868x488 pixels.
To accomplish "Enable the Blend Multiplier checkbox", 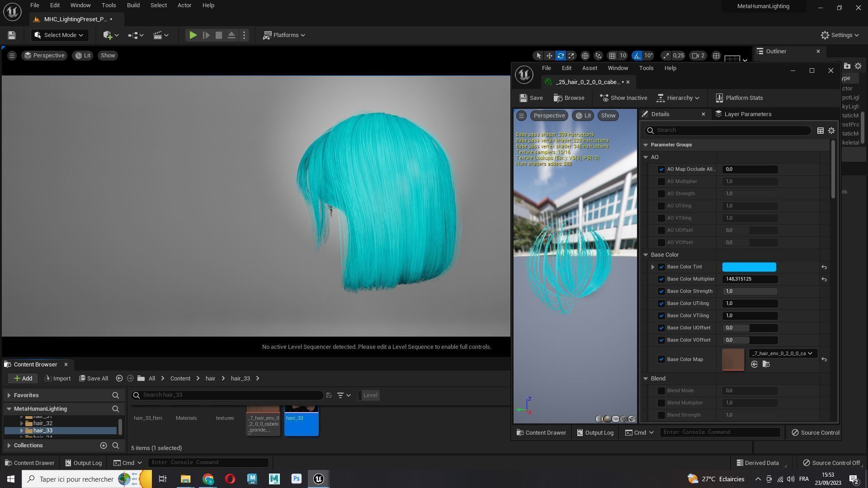I will click(x=661, y=403).
